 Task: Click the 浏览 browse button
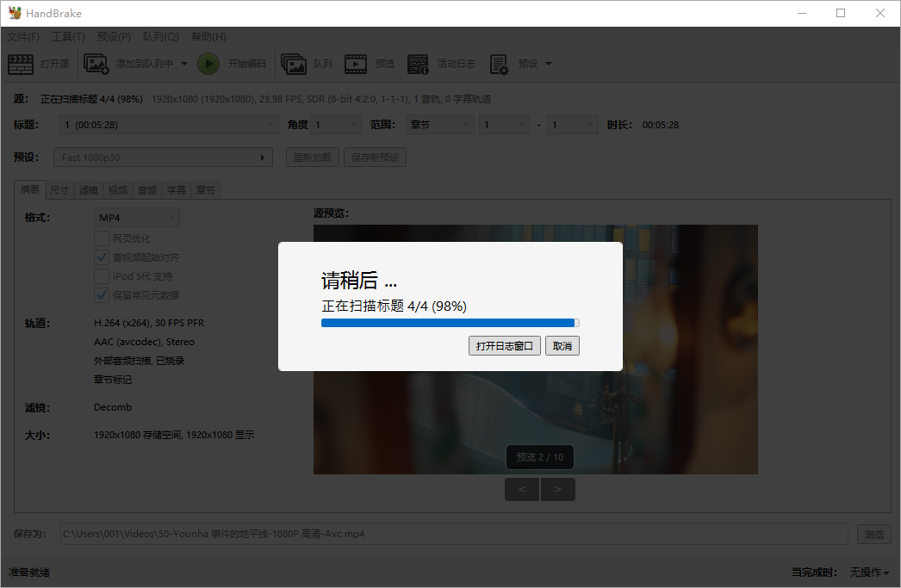(x=874, y=534)
